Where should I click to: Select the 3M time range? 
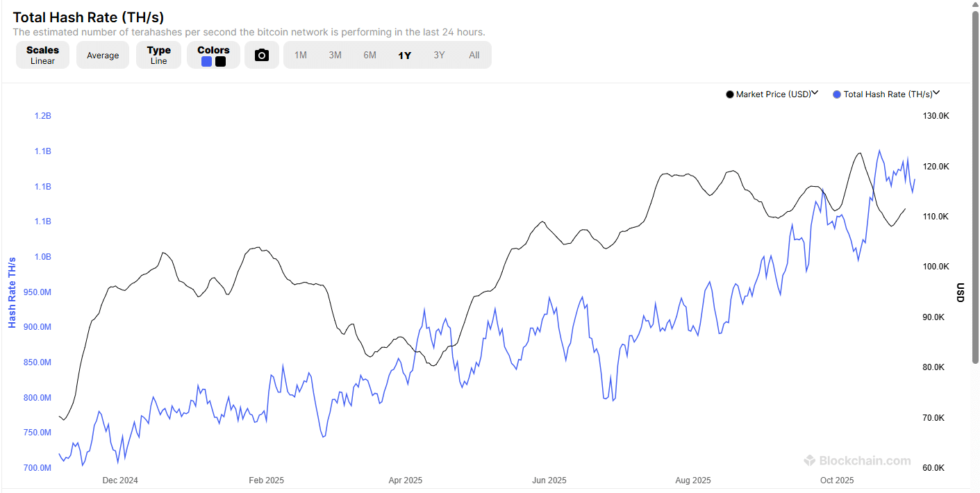pos(335,55)
